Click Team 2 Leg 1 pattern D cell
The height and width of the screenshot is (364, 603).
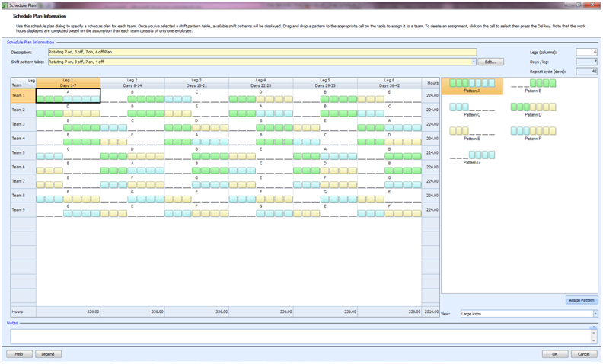tap(68, 110)
